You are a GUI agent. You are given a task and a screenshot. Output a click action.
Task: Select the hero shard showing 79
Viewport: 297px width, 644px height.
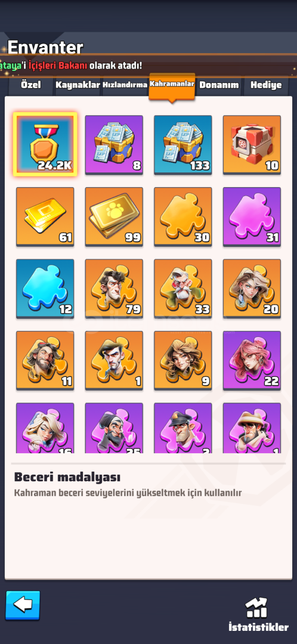[114, 289]
